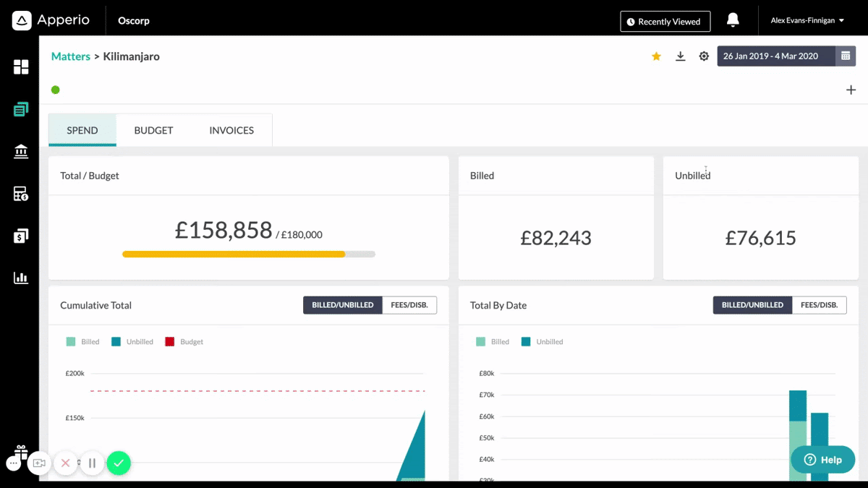The height and width of the screenshot is (488, 868).
Task: Open the calendar date picker icon
Action: tap(846, 56)
